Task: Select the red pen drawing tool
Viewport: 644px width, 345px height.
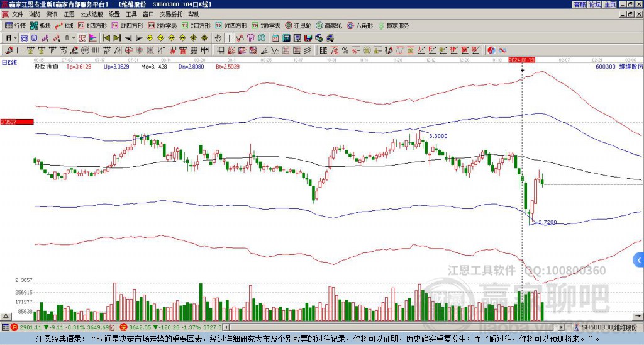Action: [9, 50]
